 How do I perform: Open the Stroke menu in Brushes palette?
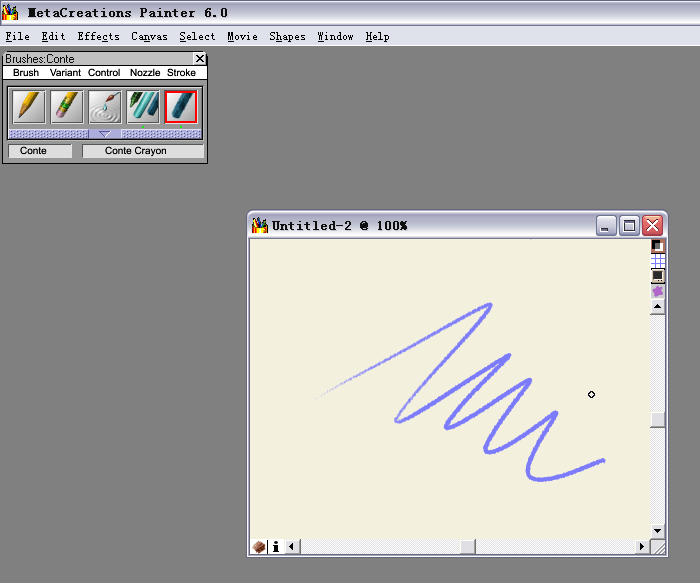[181, 73]
